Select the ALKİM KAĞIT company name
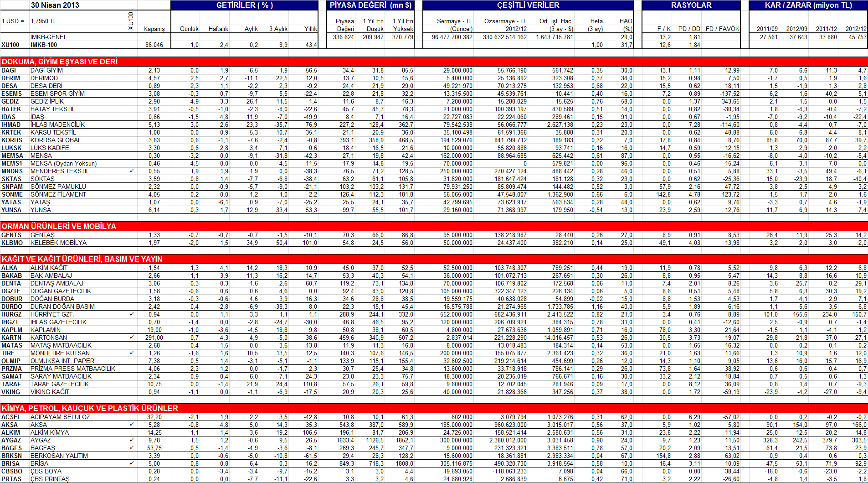This screenshot has height=483, width=868. (x=49, y=268)
